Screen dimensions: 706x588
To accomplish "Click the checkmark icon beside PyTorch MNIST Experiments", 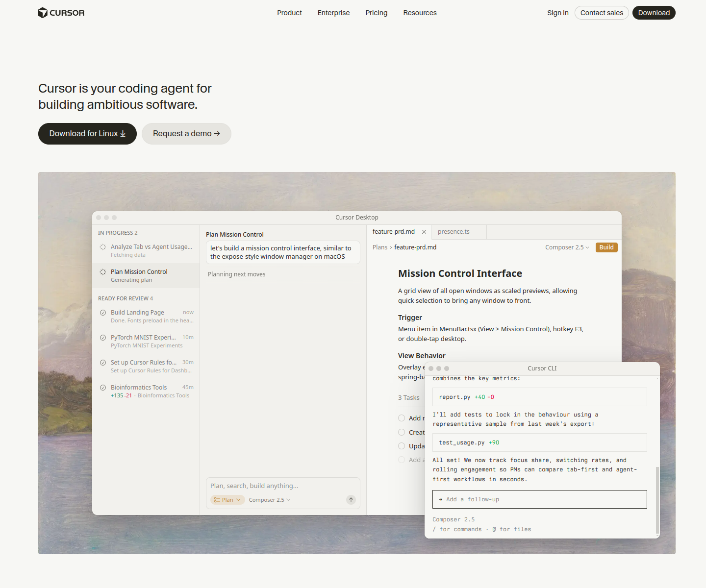I will (103, 338).
